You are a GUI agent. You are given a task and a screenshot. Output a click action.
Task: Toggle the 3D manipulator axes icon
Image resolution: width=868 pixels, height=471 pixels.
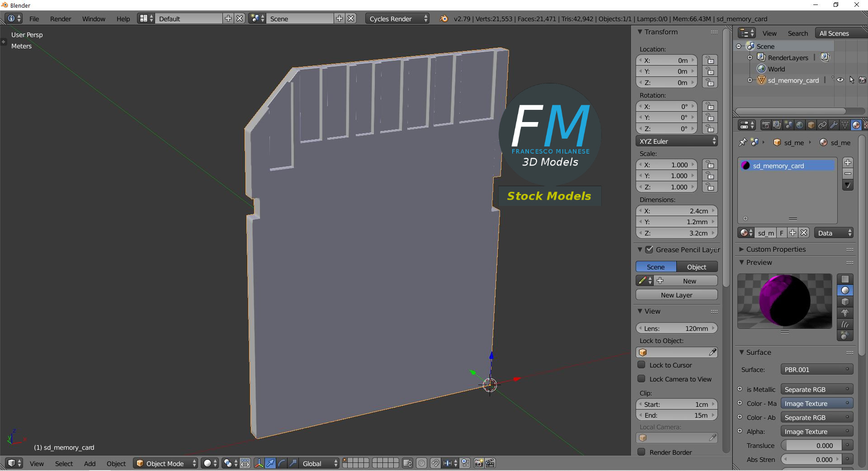tap(259, 463)
